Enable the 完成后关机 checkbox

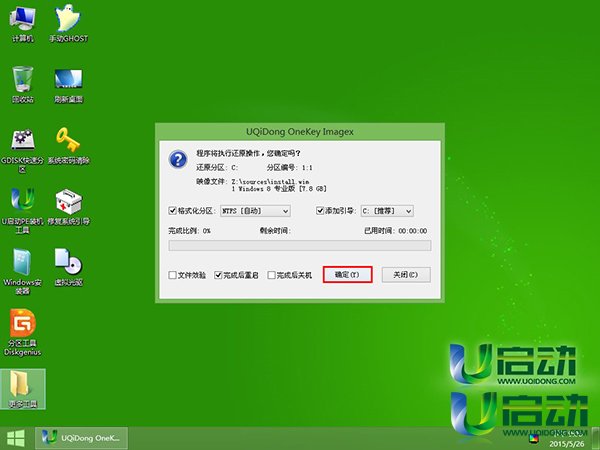pos(271,275)
